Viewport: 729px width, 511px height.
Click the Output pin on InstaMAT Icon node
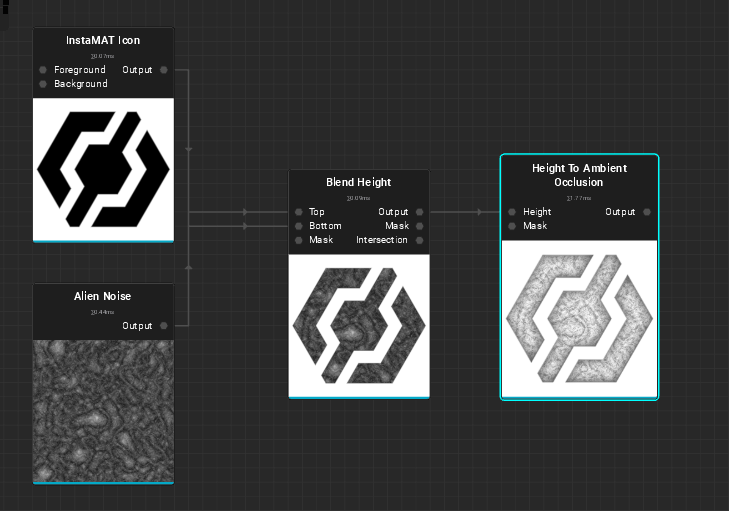point(164,70)
